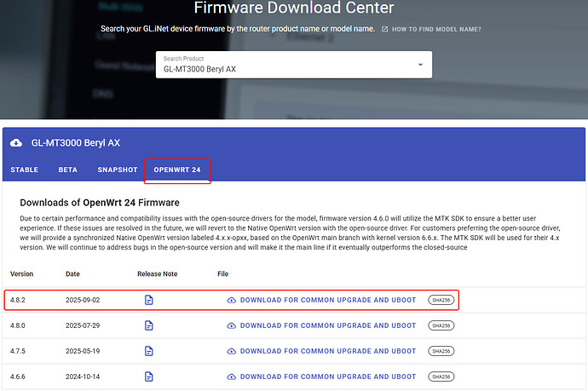Screen dimensions: 588x391
Task: Open release note icon for version 4.7.5
Action: (149, 351)
